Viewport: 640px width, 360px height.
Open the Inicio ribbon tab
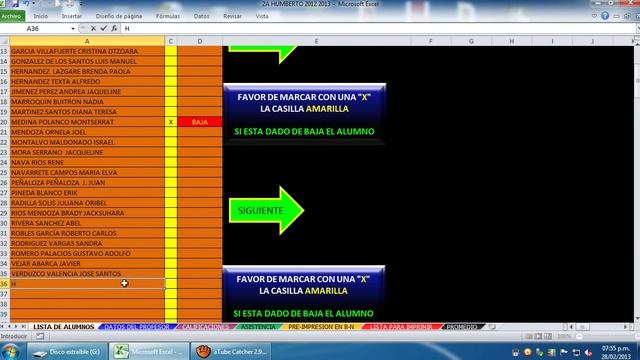click(40, 16)
